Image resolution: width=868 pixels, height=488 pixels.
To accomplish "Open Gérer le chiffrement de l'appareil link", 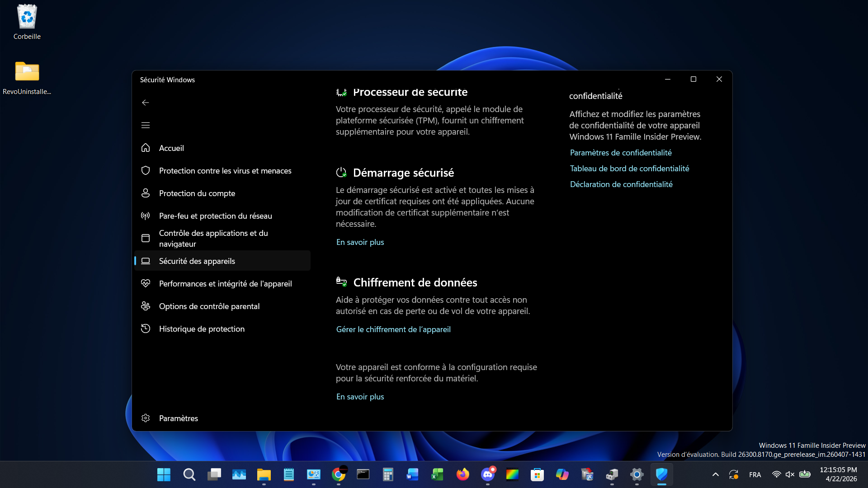I will [x=393, y=329].
